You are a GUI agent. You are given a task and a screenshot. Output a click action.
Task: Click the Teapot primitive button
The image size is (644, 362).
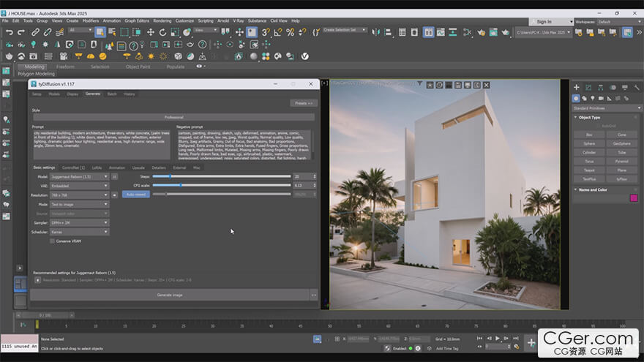coord(589,170)
